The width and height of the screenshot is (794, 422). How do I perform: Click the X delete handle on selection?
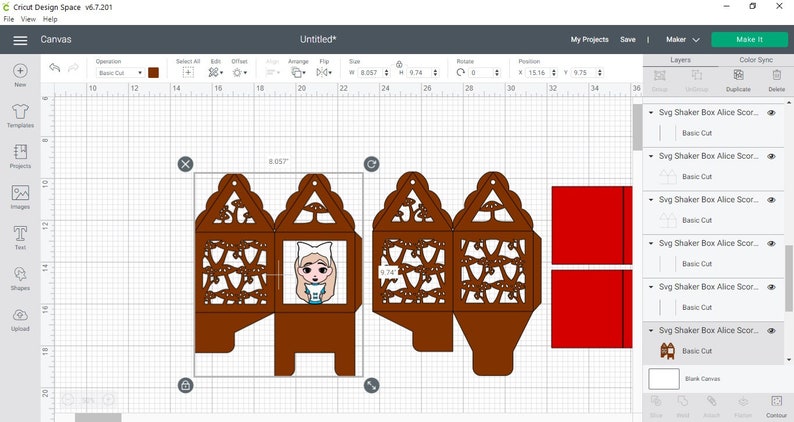pyautogui.click(x=185, y=164)
